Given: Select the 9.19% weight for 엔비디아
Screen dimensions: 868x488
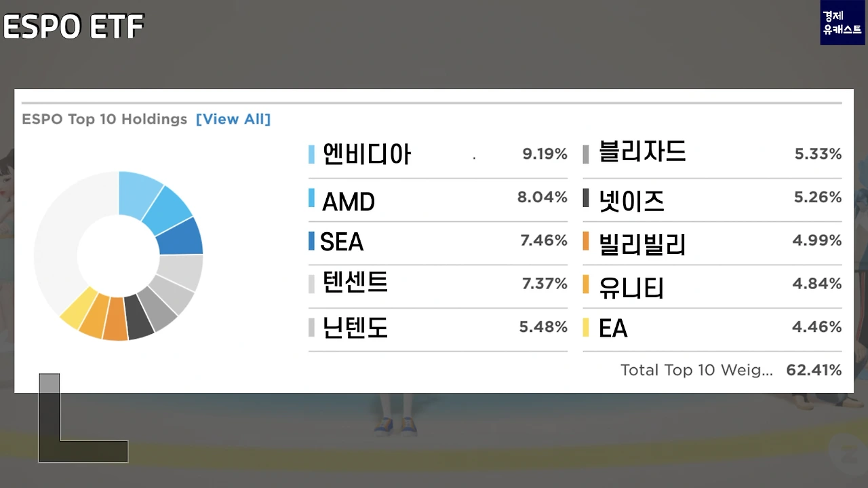Looking at the screenshot, I should coord(545,154).
